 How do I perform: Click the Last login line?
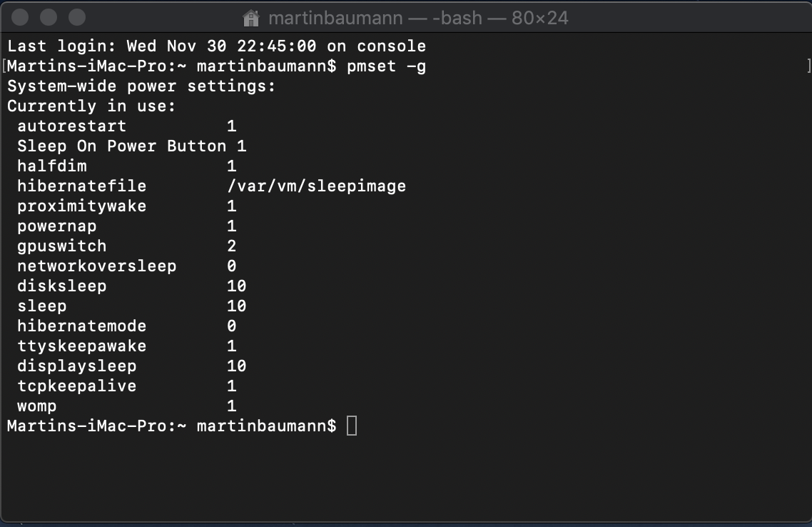coord(216,47)
